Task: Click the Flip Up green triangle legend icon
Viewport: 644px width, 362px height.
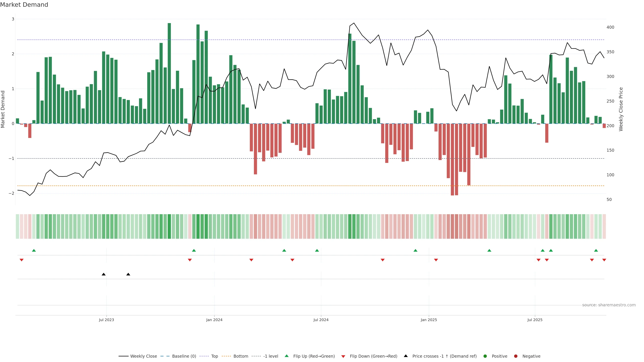Action: 287,356
